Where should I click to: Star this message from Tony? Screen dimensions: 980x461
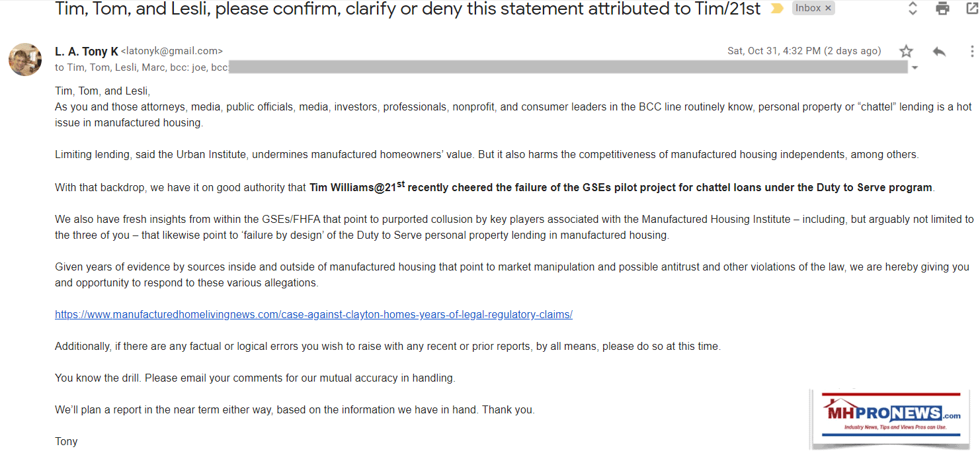click(906, 52)
